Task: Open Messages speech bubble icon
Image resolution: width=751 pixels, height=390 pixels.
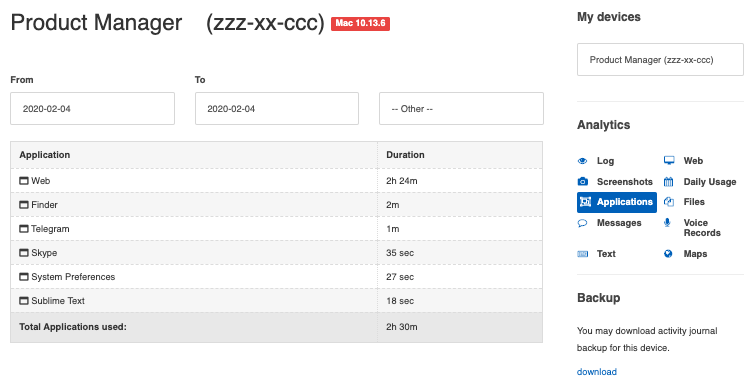Action: 582,223
